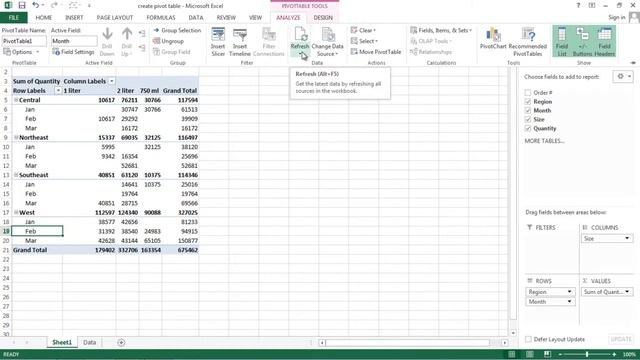Click the Refresh icon

[x=300, y=34]
